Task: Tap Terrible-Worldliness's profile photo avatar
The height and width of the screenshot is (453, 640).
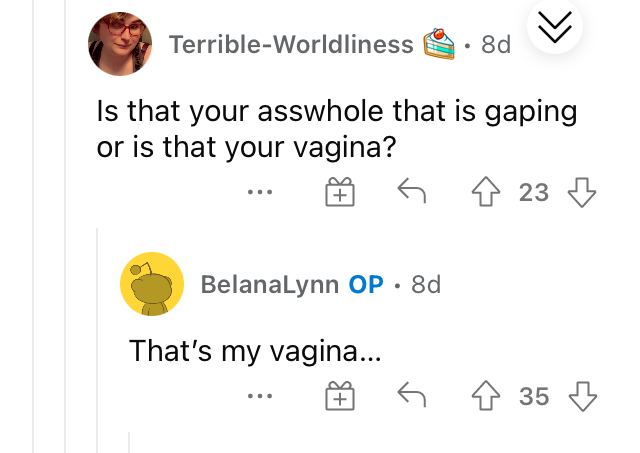Action: click(x=120, y=44)
